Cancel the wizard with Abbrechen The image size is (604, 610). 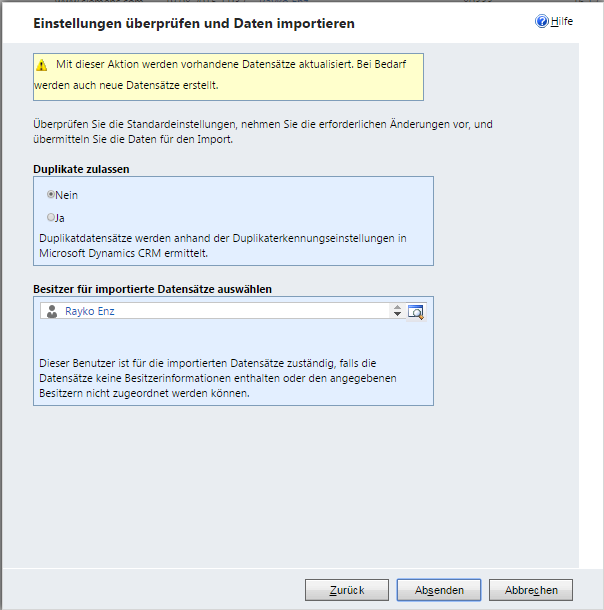pos(531,590)
